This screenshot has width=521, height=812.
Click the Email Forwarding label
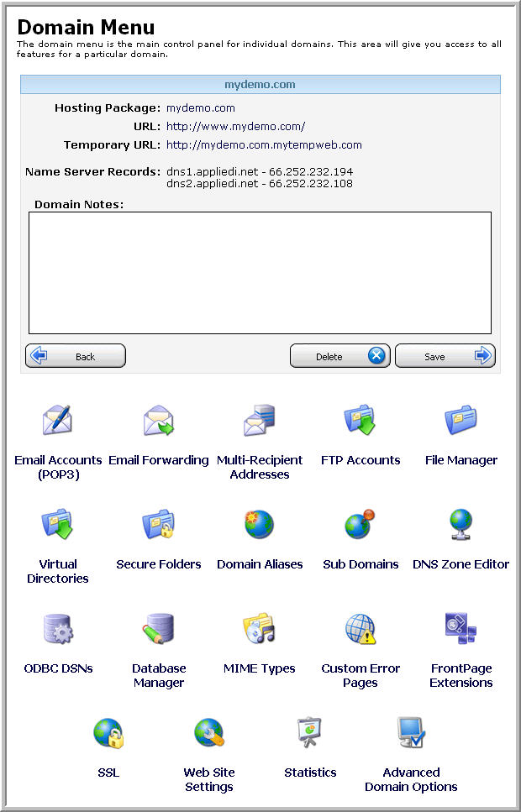pyautogui.click(x=159, y=460)
